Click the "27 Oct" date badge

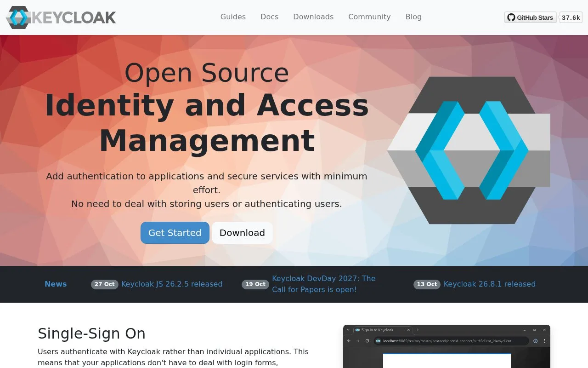105,284
